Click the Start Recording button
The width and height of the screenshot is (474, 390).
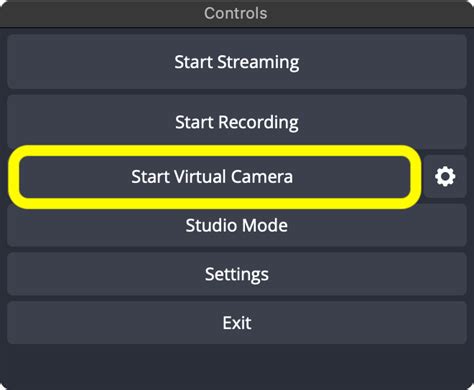click(237, 122)
